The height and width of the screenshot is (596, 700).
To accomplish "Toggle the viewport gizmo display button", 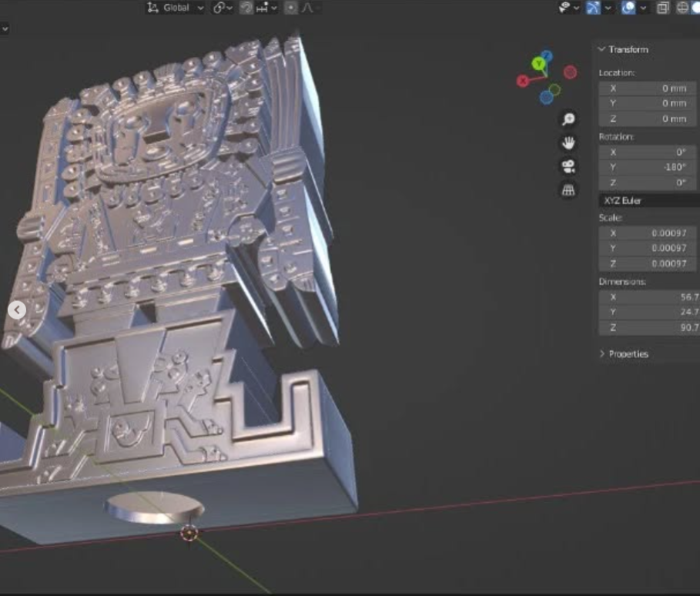I will 592,8.
